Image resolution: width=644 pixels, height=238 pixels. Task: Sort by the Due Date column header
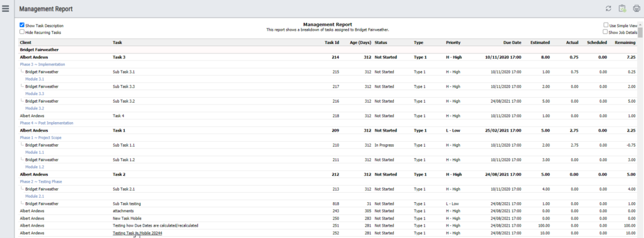pos(512,42)
